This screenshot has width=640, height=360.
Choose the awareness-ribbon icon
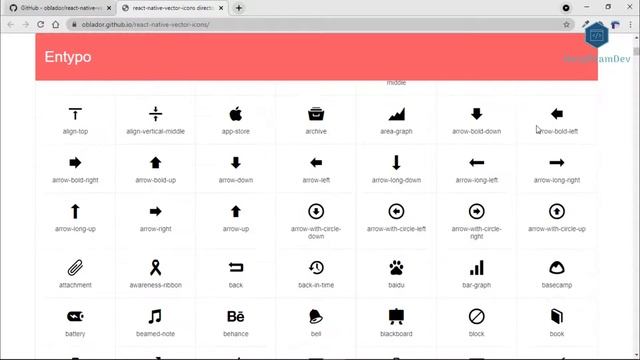click(156, 268)
